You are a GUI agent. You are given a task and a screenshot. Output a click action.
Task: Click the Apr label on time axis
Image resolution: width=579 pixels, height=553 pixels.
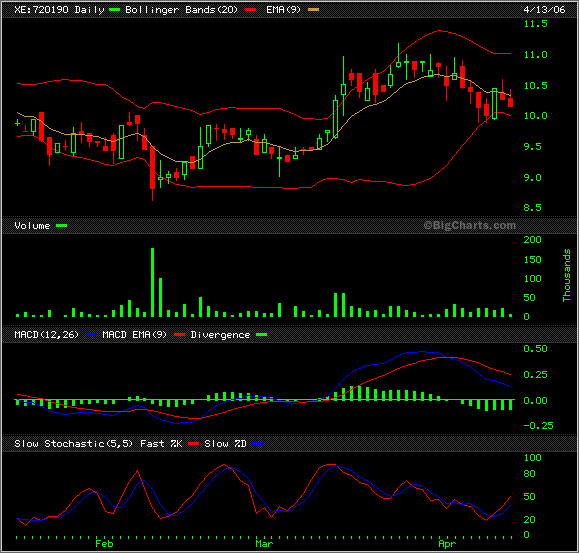pos(447,543)
